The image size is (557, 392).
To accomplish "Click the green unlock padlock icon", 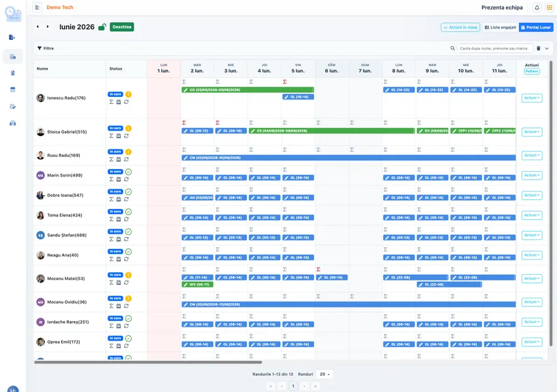I will (102, 27).
